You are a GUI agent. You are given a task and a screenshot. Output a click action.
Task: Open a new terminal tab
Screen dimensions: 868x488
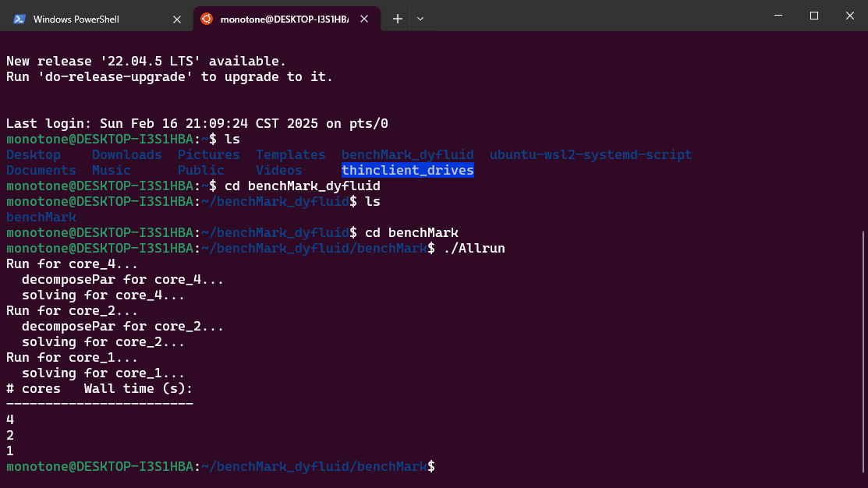pos(397,19)
